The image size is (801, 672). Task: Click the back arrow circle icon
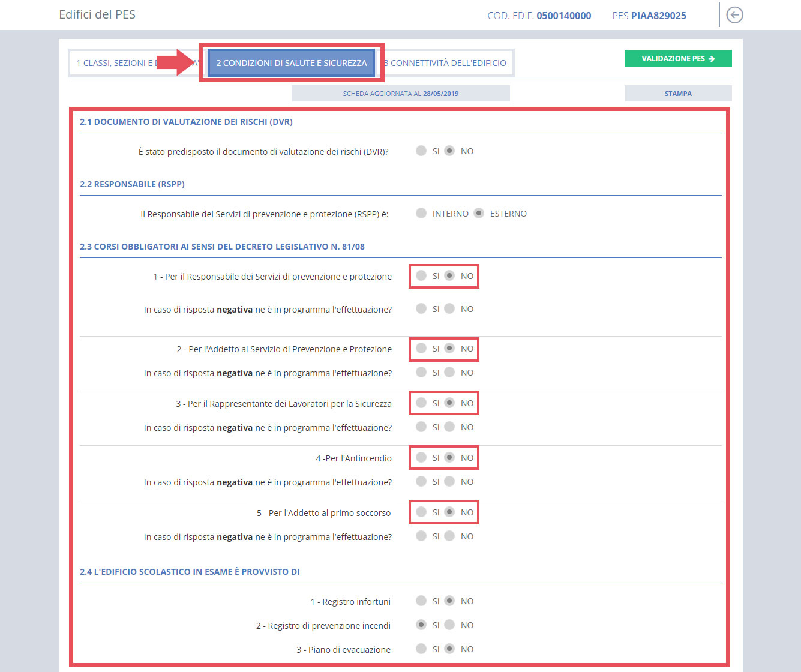point(734,15)
